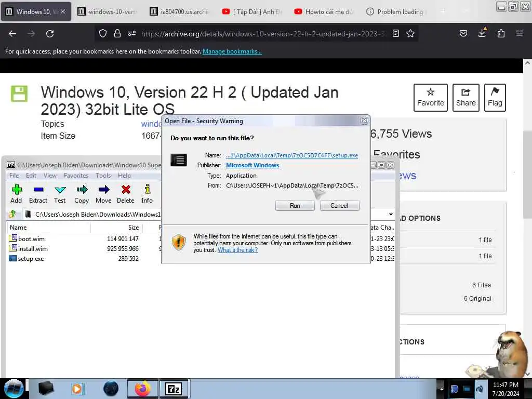Click the Share button on archive.org
Image resolution: width=532 pixels, height=399 pixels.
pyautogui.click(x=466, y=98)
